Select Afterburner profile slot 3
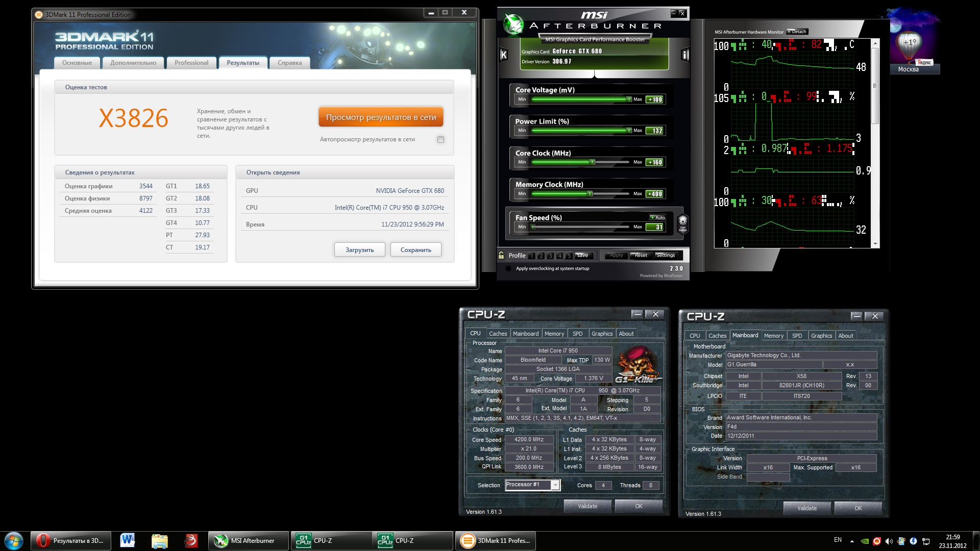 tap(550, 256)
